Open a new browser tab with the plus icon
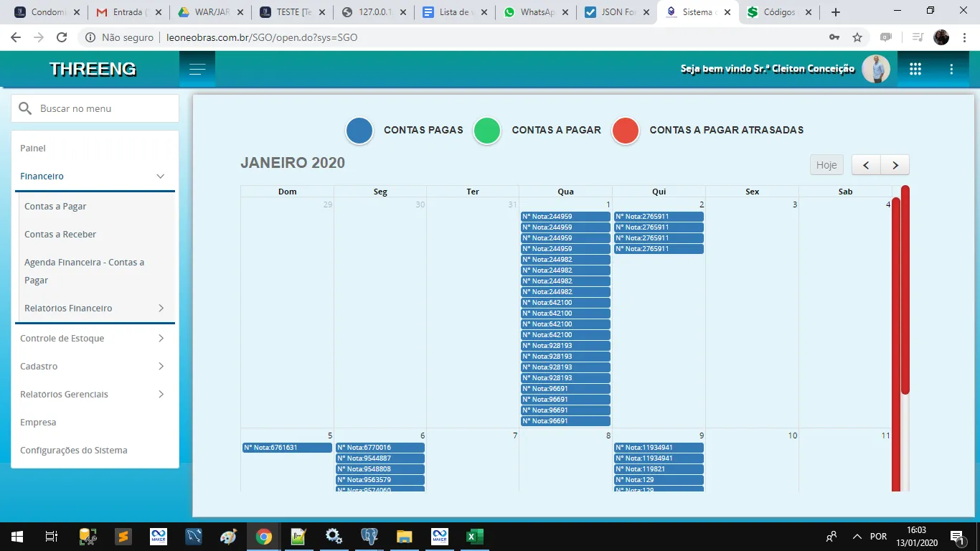This screenshot has height=551, width=980. click(x=836, y=12)
